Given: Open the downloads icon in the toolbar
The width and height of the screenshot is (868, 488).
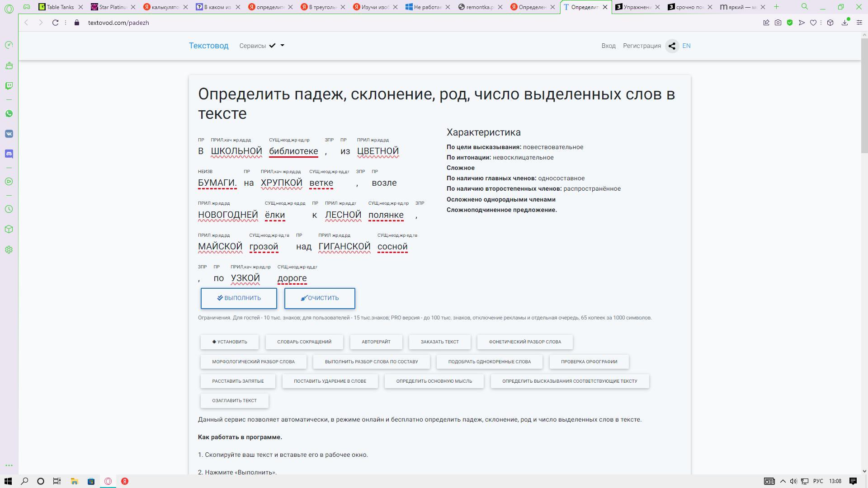Looking at the screenshot, I should [x=844, y=23].
